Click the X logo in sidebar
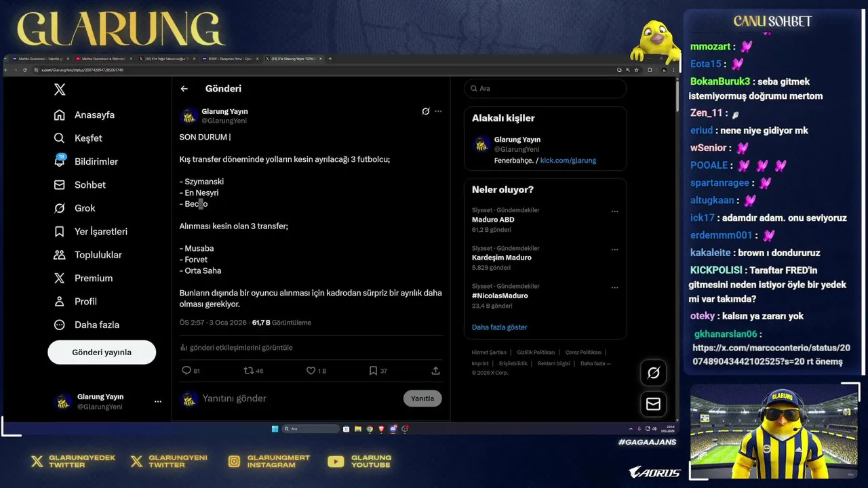The image size is (868, 488). pos(60,89)
